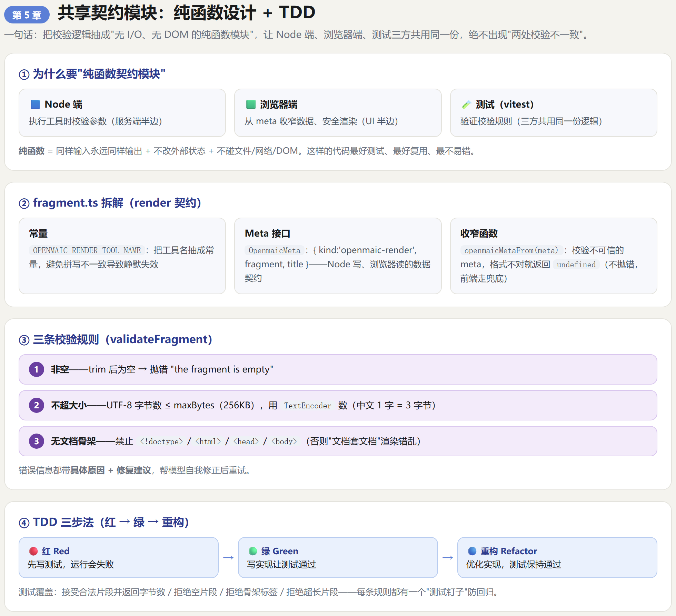Click the arrow between 绿 Green and 重构 Refactor
The height and width of the screenshot is (616, 676).
pyautogui.click(x=448, y=557)
